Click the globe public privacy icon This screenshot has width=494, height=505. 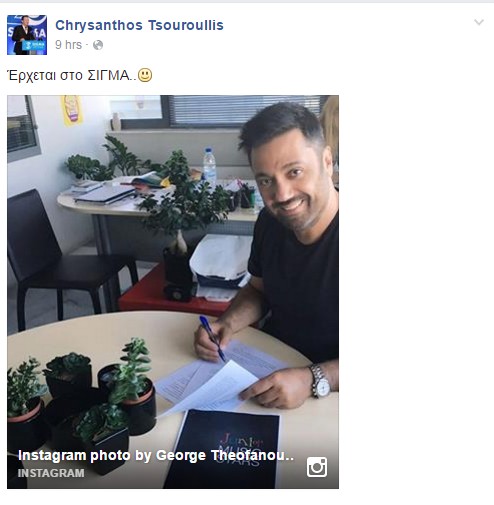coord(98,45)
